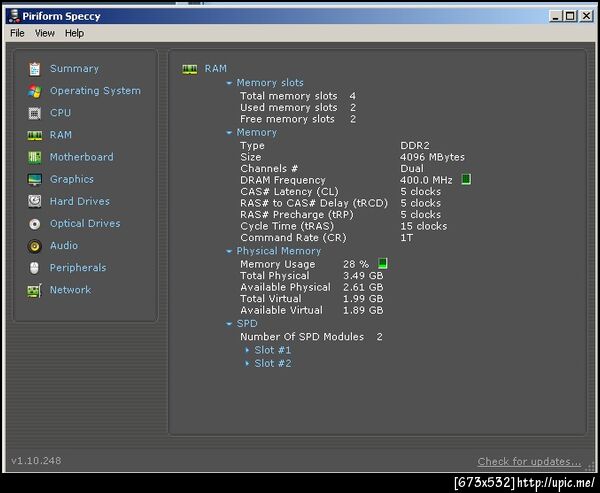The image size is (600, 493).
Task: Minimize the Piriform Speccy window
Action: point(556,16)
